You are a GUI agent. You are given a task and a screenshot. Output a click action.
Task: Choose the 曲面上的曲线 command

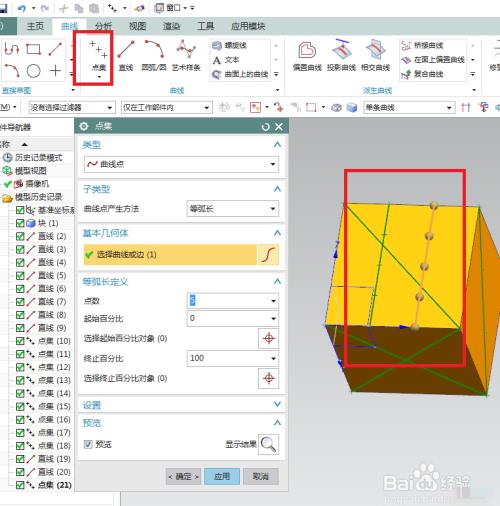240,74
